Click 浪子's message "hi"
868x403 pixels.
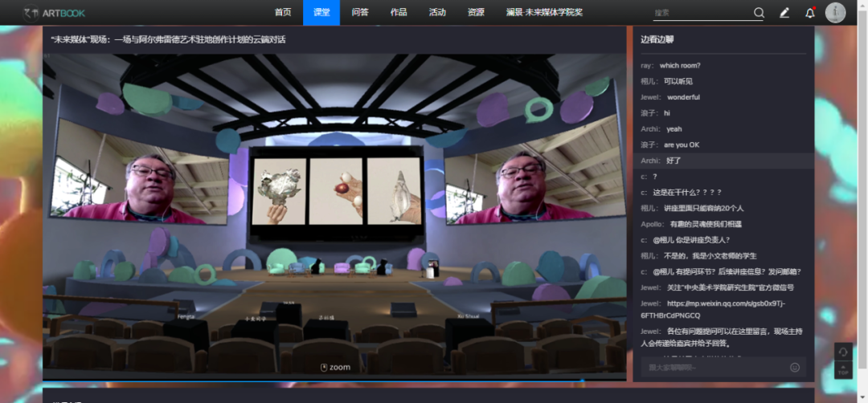[x=667, y=113]
